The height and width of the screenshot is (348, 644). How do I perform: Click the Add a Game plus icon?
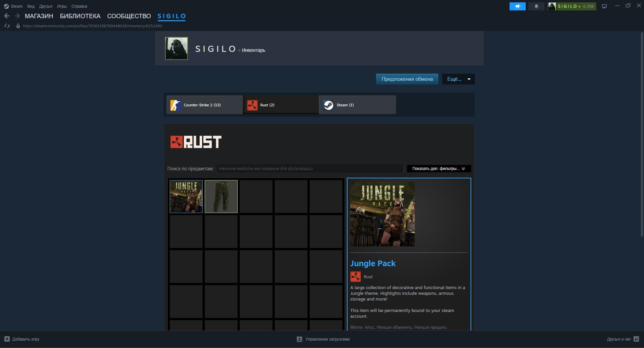[x=7, y=339]
